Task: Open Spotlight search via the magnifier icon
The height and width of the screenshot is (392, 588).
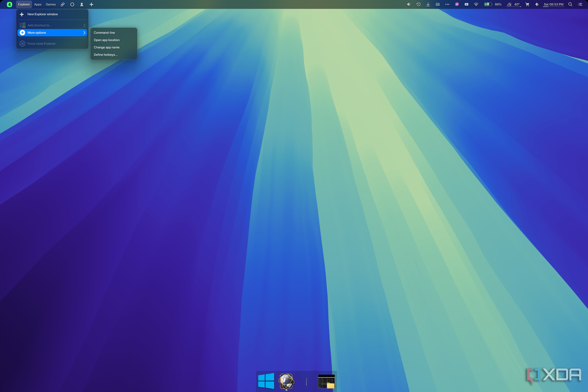Action: coord(570,4)
